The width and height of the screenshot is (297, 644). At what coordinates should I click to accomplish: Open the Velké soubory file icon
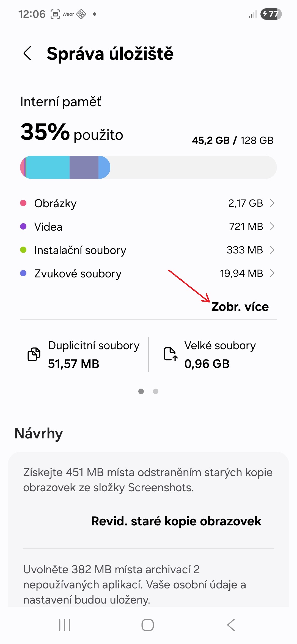point(170,354)
